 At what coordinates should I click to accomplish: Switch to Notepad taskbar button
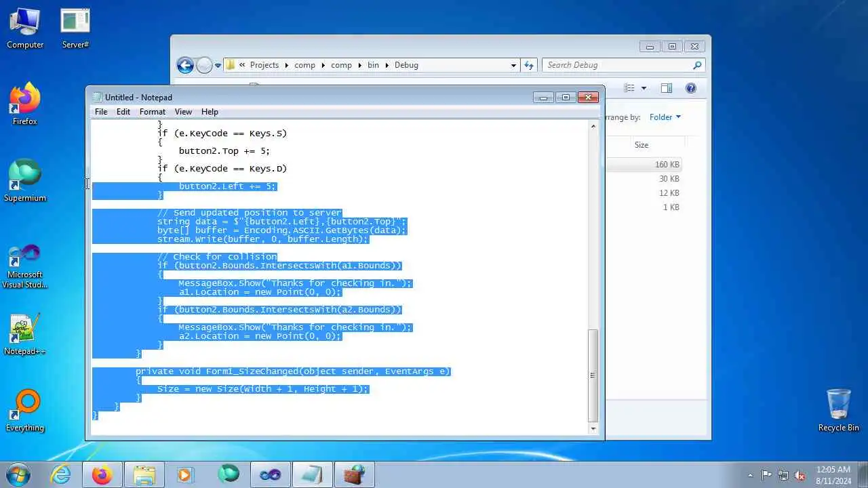tap(312, 474)
